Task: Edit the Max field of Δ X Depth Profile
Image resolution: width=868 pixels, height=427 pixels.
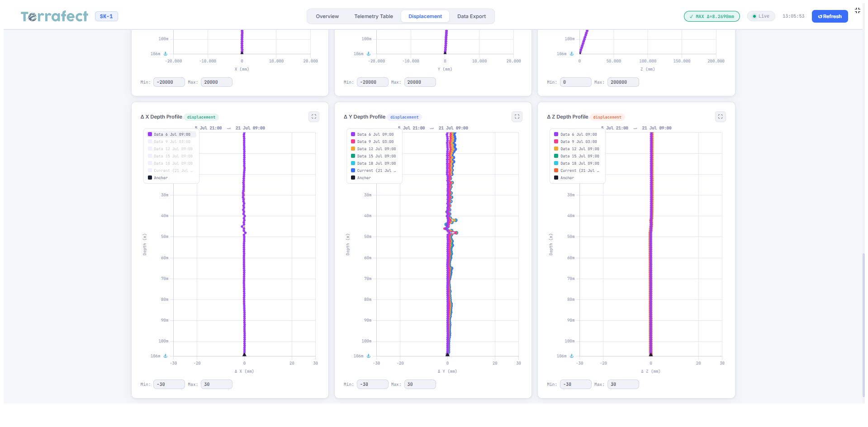Action: click(x=217, y=384)
